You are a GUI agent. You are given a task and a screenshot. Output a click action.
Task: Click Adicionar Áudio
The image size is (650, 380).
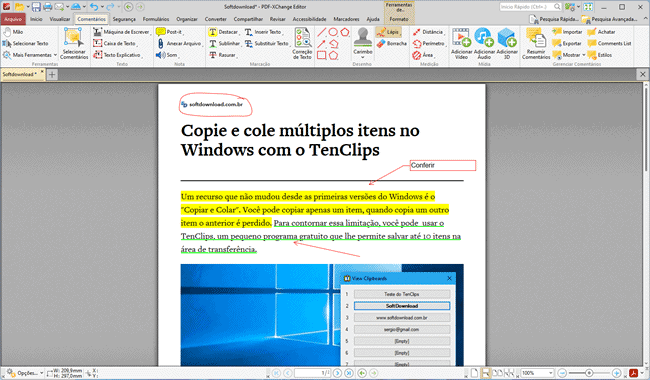point(484,44)
